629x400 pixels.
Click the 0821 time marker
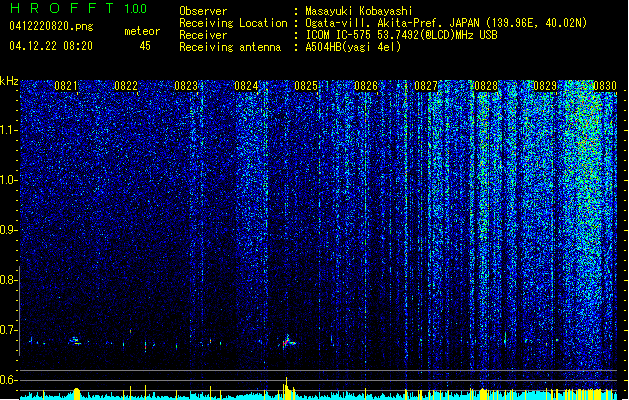click(66, 86)
